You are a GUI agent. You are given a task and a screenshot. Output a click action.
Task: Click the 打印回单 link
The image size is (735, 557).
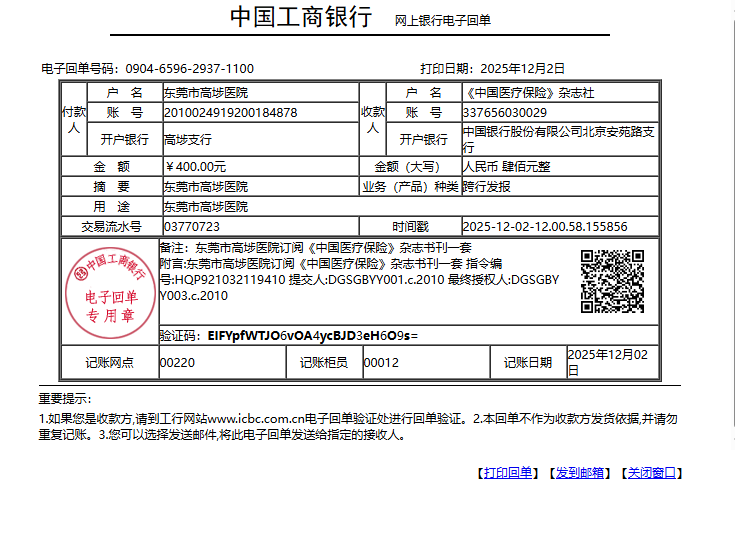point(508,473)
